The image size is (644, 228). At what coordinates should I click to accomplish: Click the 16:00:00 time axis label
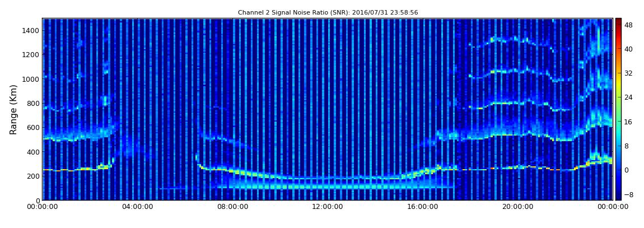(423, 207)
